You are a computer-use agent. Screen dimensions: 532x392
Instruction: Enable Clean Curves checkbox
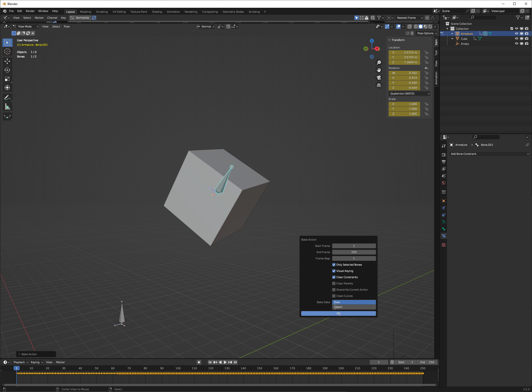point(334,296)
